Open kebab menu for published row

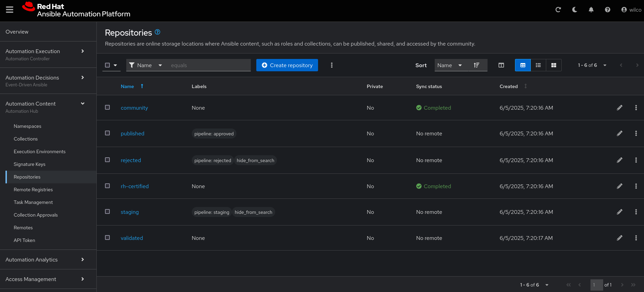click(x=636, y=133)
